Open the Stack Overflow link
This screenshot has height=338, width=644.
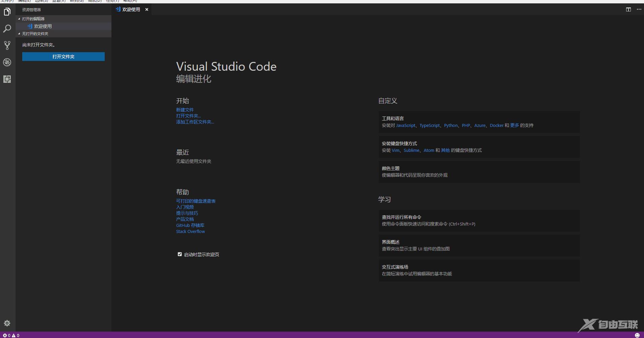point(190,231)
